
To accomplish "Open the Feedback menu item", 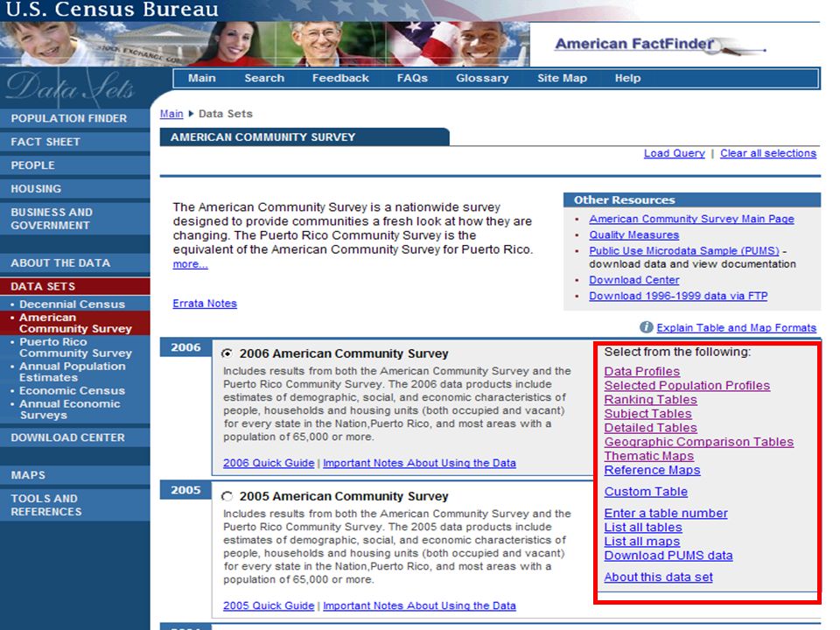I will pos(340,78).
